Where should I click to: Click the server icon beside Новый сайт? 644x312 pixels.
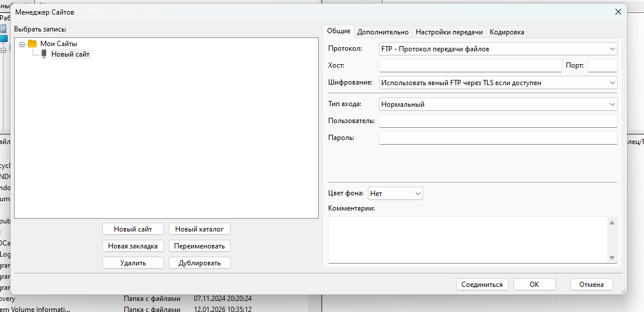coord(44,54)
